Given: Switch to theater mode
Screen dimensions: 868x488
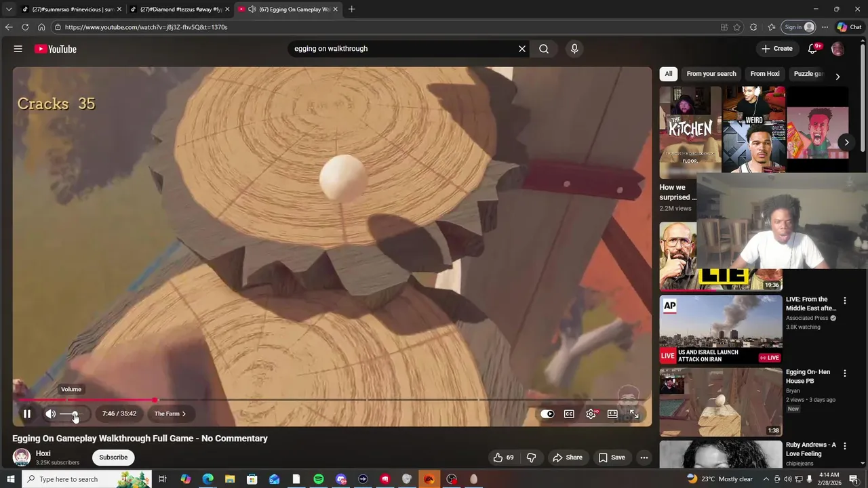Looking at the screenshot, I should pos(612,414).
